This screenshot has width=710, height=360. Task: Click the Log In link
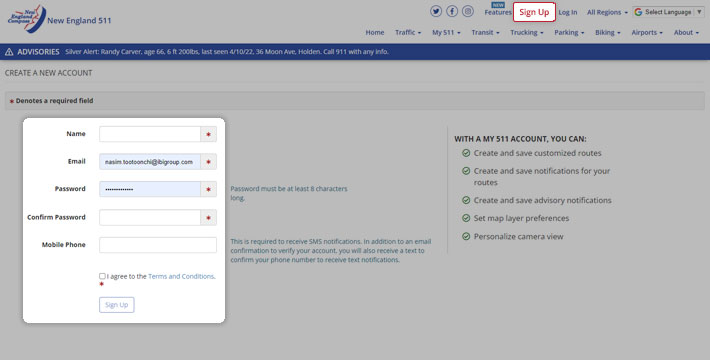[x=567, y=12]
